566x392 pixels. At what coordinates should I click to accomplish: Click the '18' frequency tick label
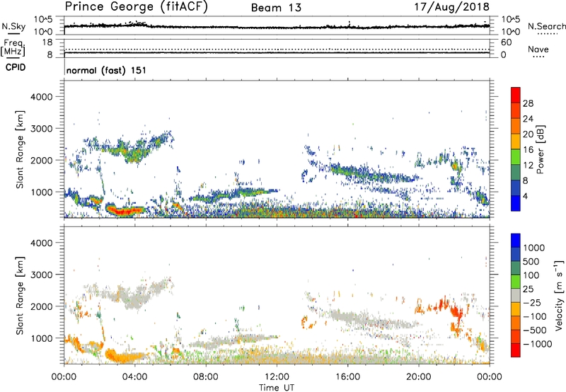[x=47, y=42]
